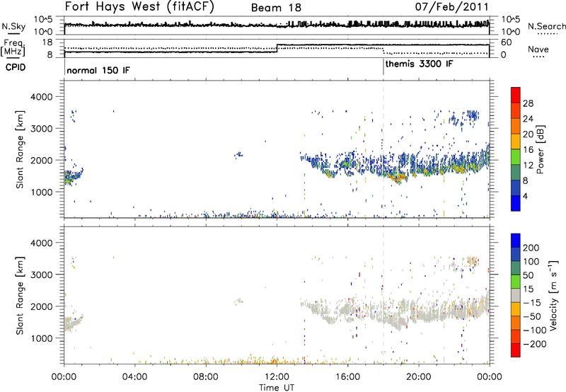Click the blue bottom of power colorbar
Image resolution: width=566 pixels, height=392 pixels.
[x=516, y=203]
